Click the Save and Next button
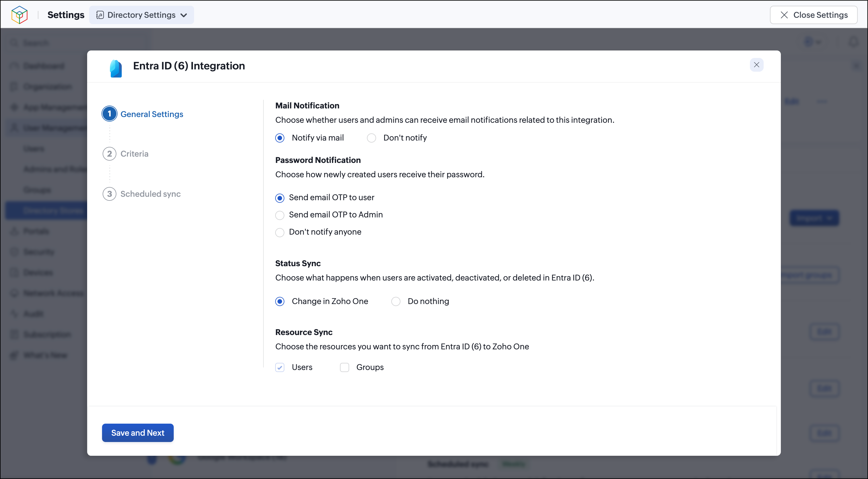The image size is (868, 479). tap(138, 433)
